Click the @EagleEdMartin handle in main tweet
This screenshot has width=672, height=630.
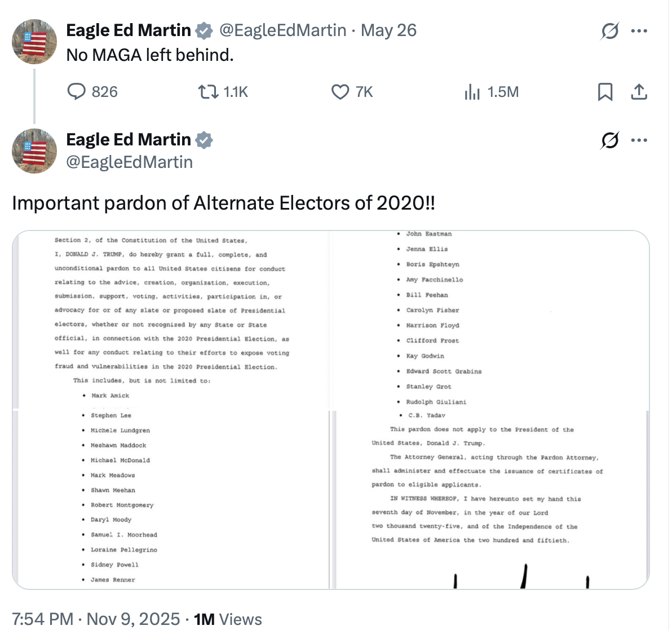click(x=130, y=162)
